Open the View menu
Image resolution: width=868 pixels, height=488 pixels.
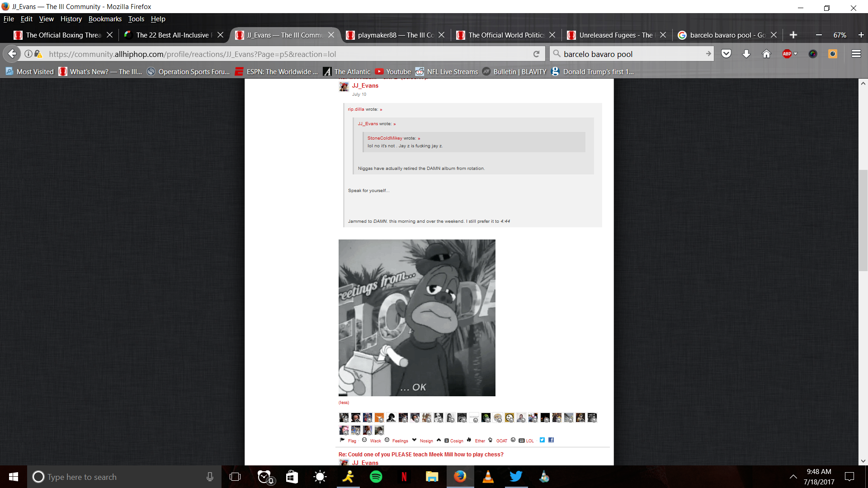(x=46, y=19)
